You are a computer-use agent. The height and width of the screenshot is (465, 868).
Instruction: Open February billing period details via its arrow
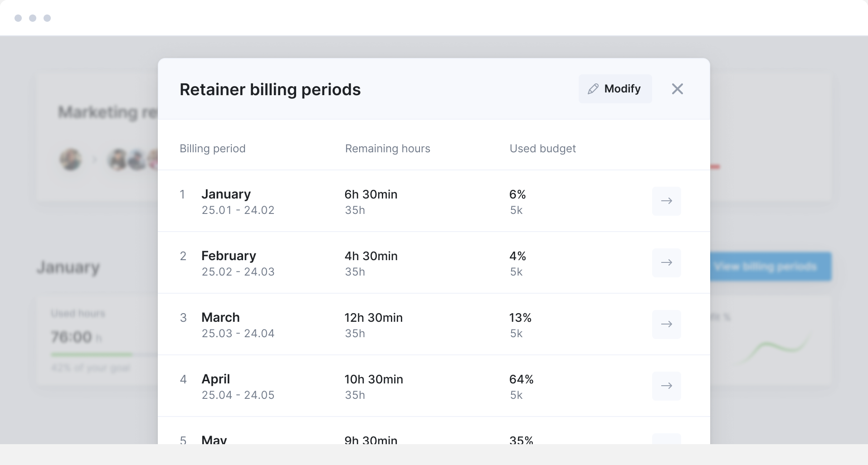(x=667, y=263)
